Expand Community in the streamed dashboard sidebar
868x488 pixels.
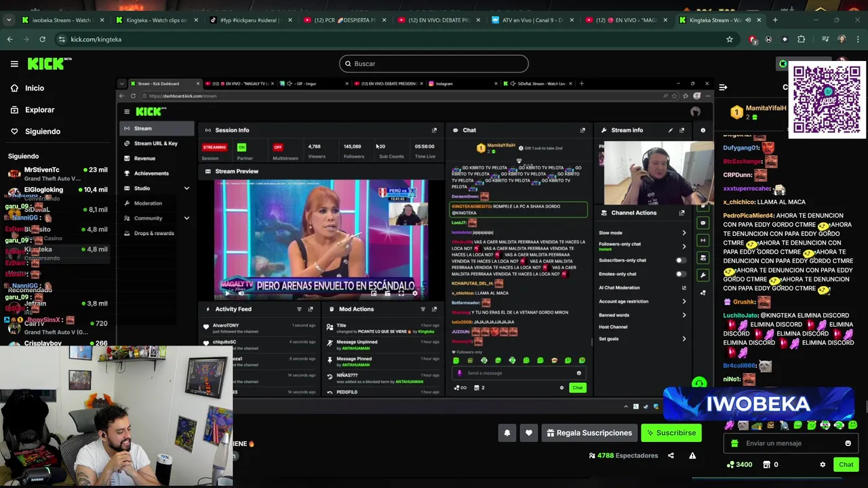[186, 218]
